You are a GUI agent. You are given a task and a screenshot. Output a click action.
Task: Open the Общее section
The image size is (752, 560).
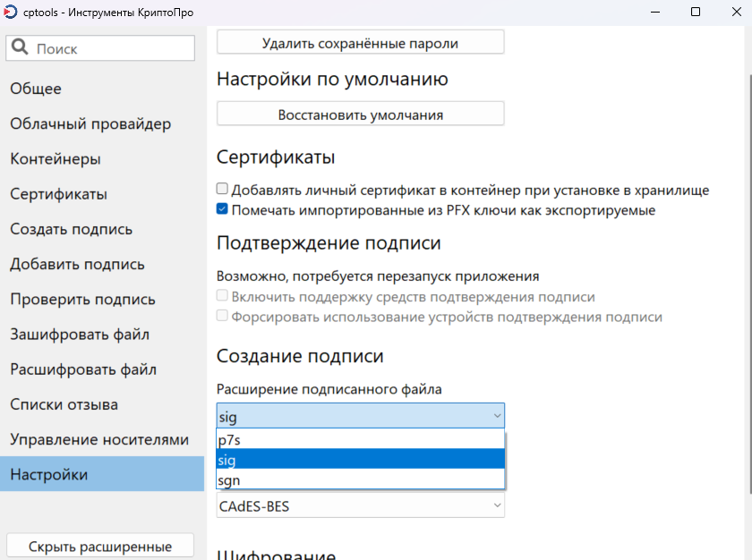102,89
